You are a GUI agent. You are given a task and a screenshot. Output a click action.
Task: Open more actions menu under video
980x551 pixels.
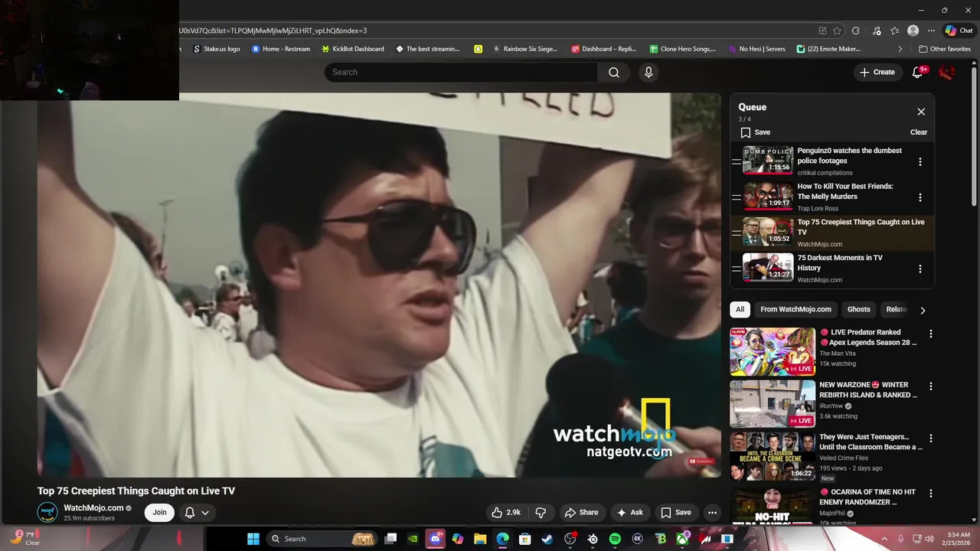tap(712, 513)
